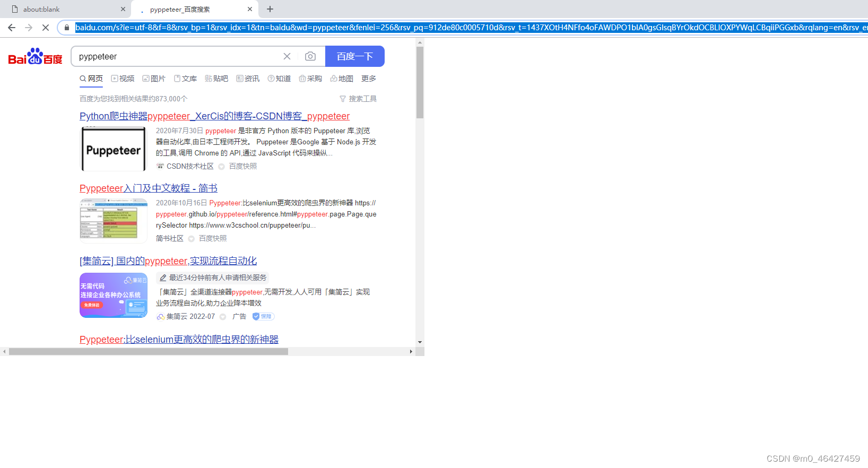Select the 知道 search category

coord(279,79)
